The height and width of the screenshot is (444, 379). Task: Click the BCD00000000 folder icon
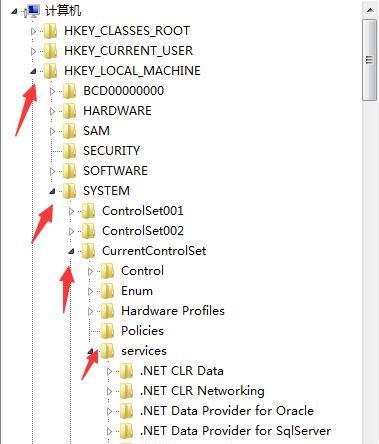click(x=70, y=91)
